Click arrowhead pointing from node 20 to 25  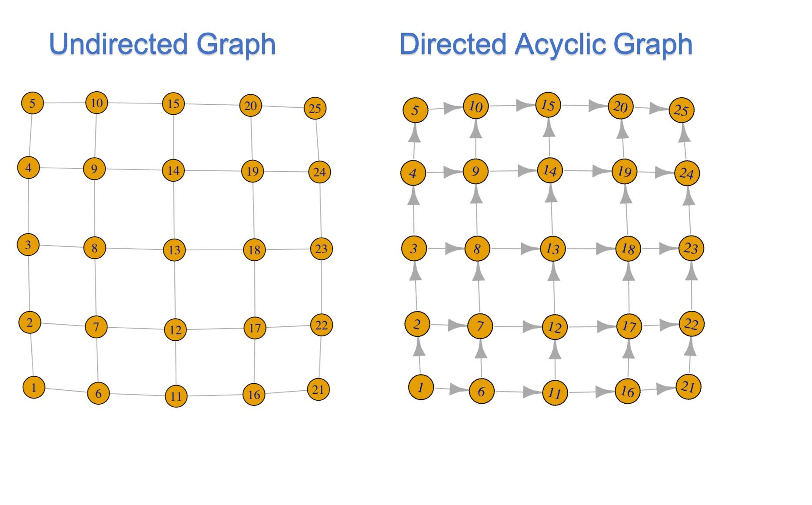pos(659,108)
